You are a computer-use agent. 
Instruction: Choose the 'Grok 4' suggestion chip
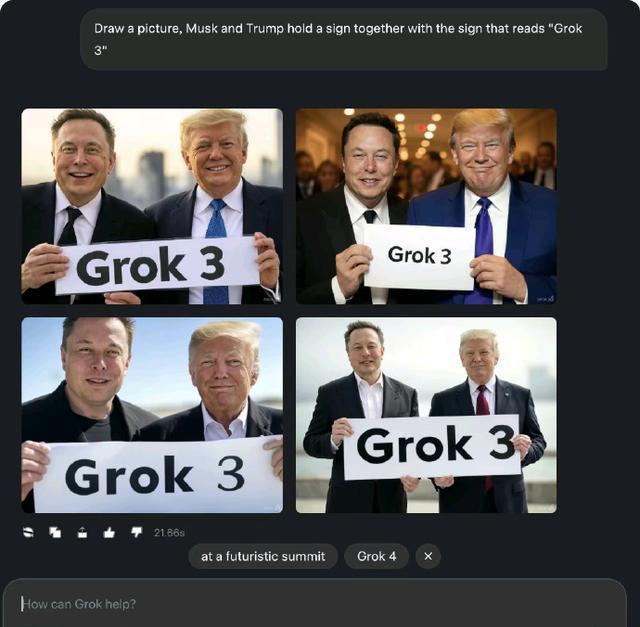[376, 556]
